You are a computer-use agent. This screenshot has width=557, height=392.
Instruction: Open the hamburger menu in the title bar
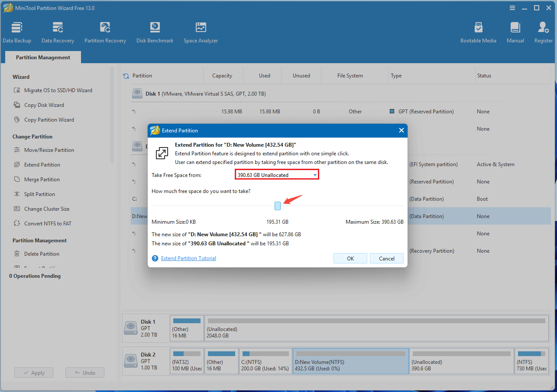pyautogui.click(x=513, y=8)
